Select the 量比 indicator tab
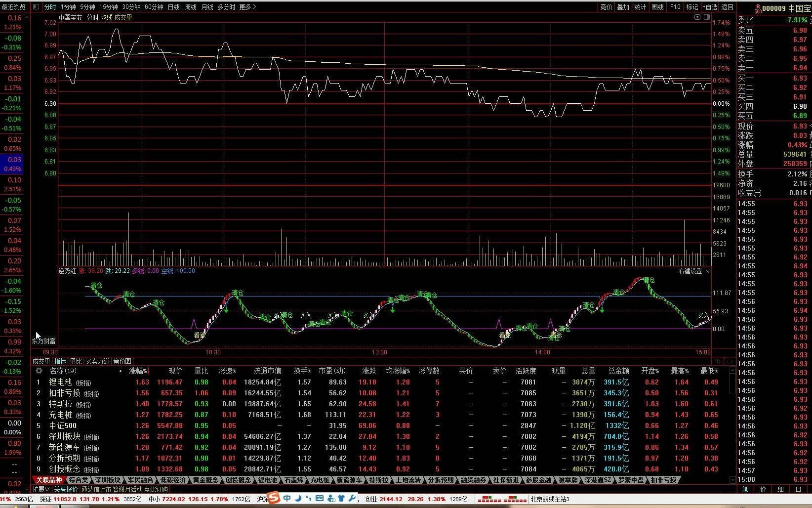The image size is (812, 508). [76, 361]
